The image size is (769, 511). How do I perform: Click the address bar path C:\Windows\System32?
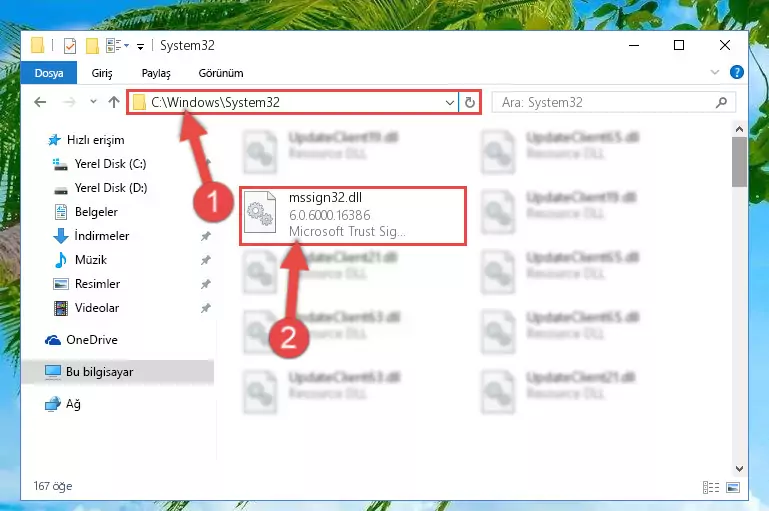point(215,102)
